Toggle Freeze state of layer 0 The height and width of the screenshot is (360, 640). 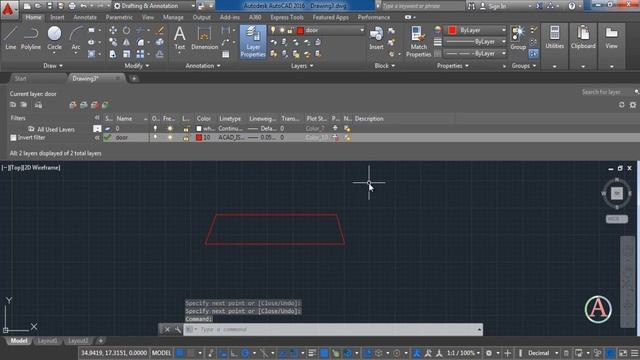coord(170,128)
